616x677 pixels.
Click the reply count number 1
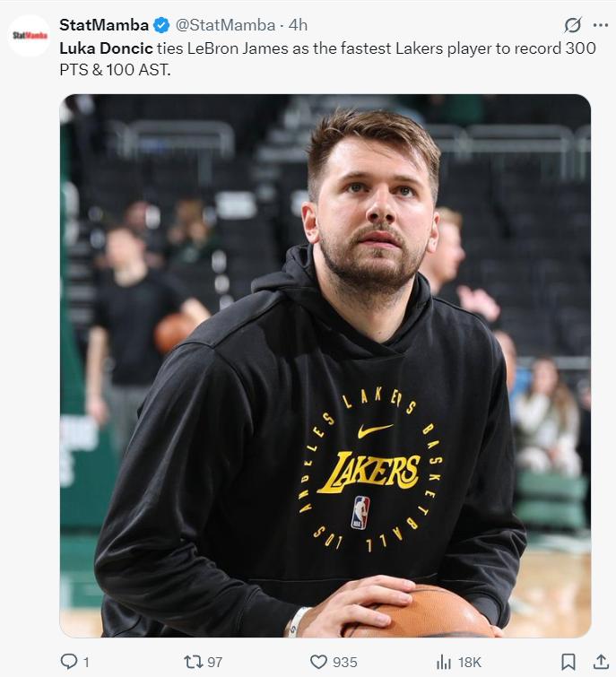(x=86, y=662)
